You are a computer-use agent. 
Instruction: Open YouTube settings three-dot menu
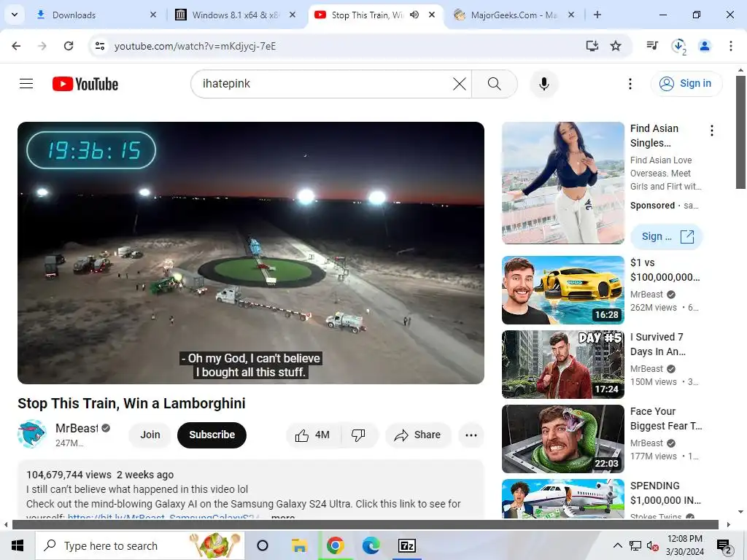point(630,84)
